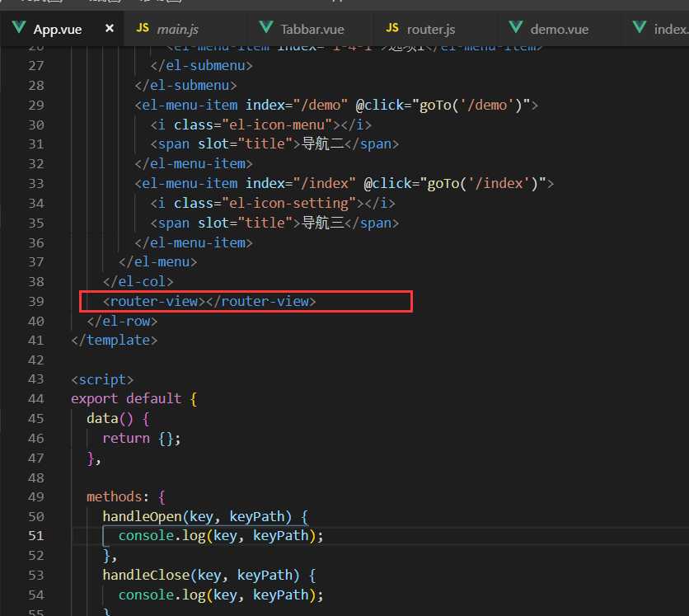The height and width of the screenshot is (616, 689).
Task: Click index="/index" attribute on line 33
Action: tap(300, 184)
